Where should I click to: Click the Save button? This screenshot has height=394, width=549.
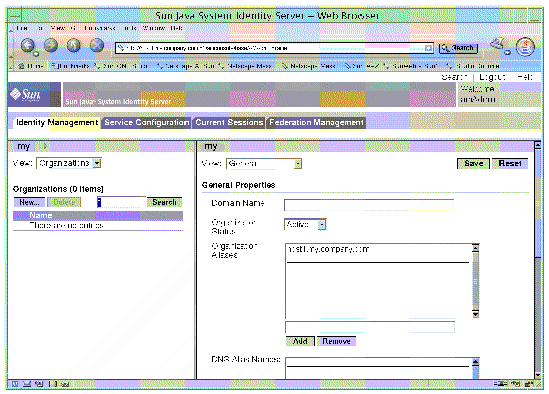pyautogui.click(x=473, y=164)
